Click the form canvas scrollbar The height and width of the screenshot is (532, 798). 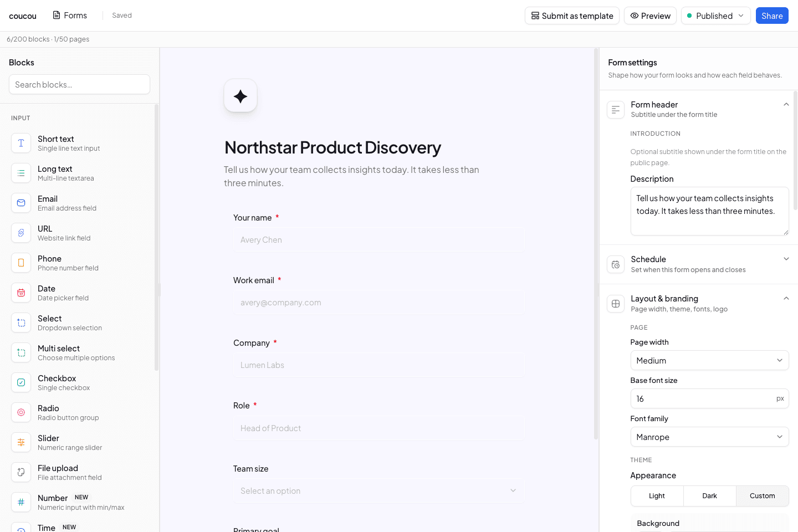[x=596, y=244]
